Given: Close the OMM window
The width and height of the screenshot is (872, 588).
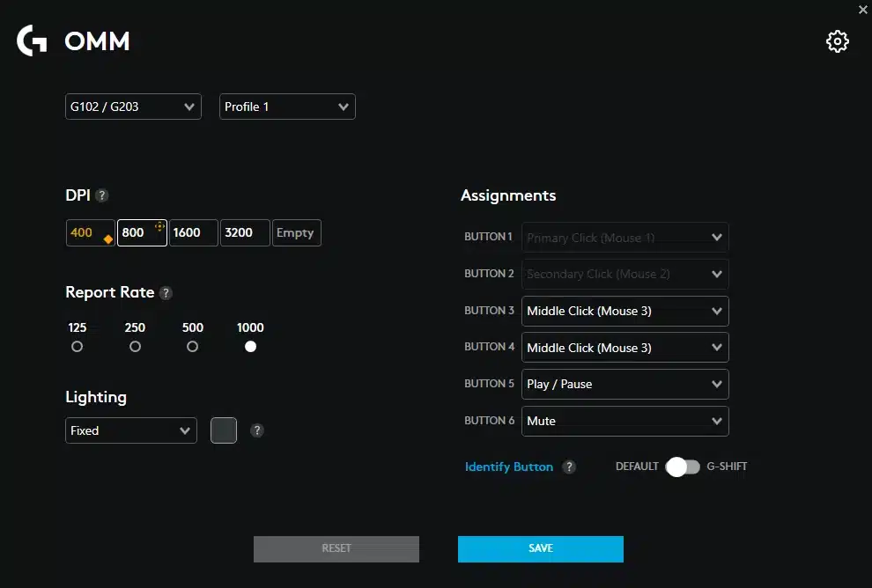Looking at the screenshot, I should [863, 10].
